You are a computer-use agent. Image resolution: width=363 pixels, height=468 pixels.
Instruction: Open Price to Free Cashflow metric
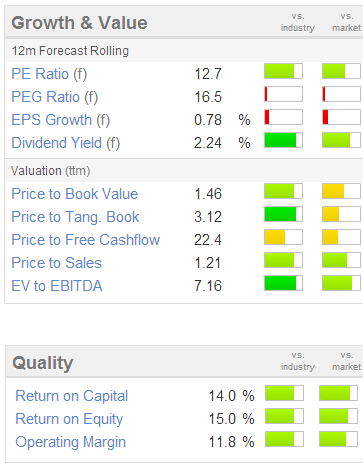tap(86, 240)
